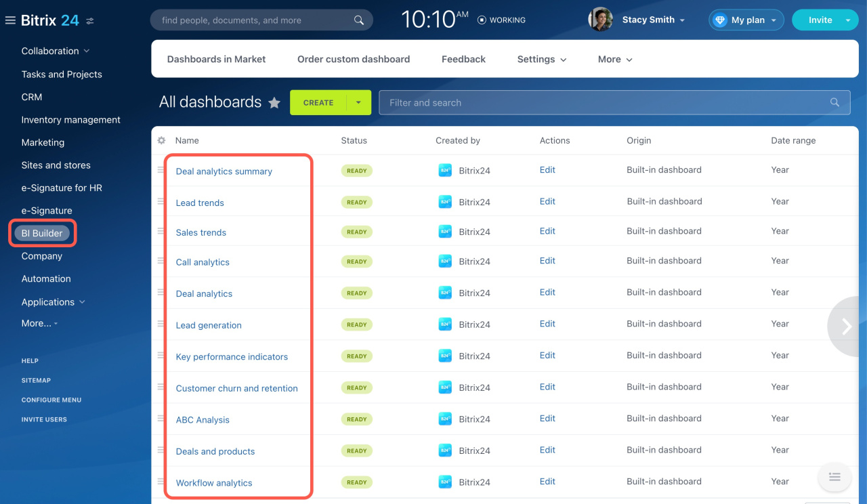Image resolution: width=867 pixels, height=504 pixels.
Task: Click the magnifier in Filter and search
Action: [x=835, y=102]
